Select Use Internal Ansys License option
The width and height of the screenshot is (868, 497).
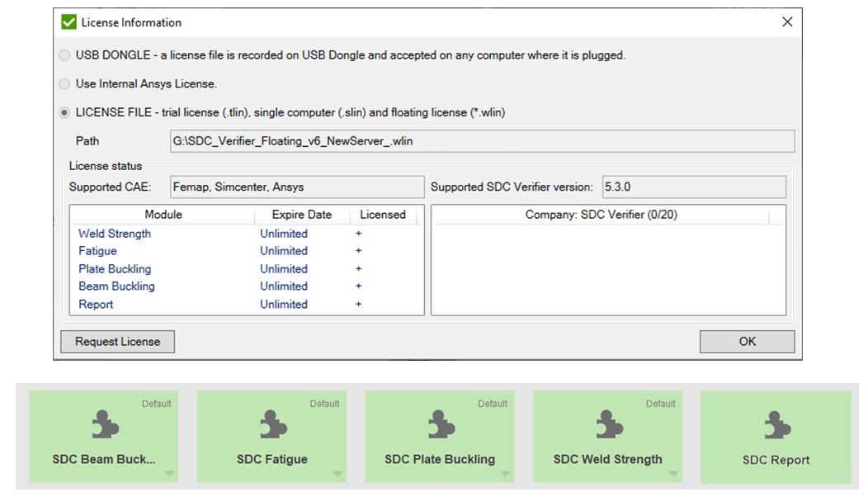click(x=64, y=83)
